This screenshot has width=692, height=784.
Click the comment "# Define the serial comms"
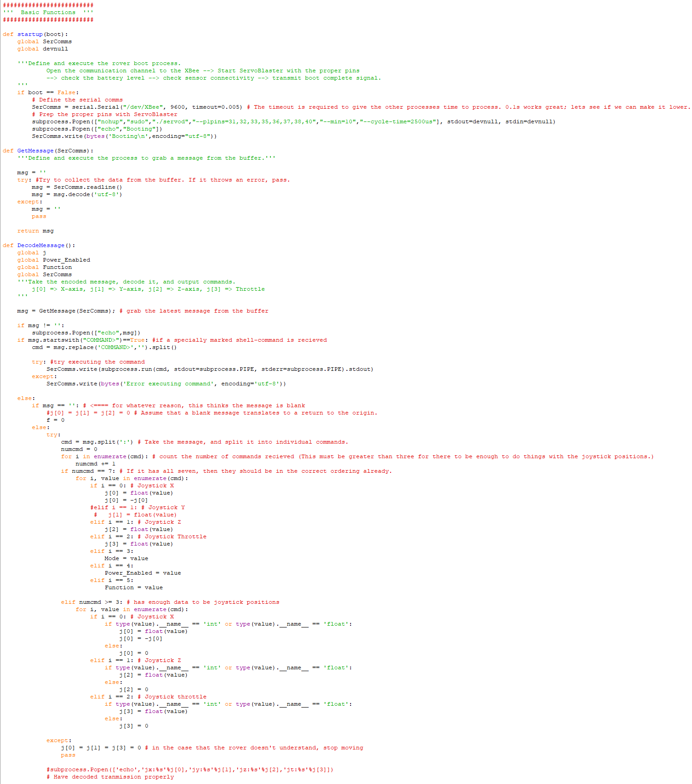[x=77, y=100]
